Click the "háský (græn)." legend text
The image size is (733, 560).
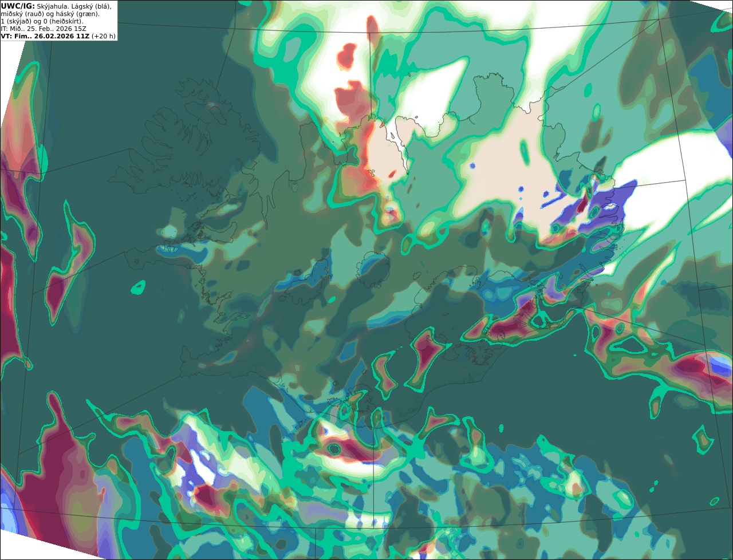pyautogui.click(x=77, y=14)
